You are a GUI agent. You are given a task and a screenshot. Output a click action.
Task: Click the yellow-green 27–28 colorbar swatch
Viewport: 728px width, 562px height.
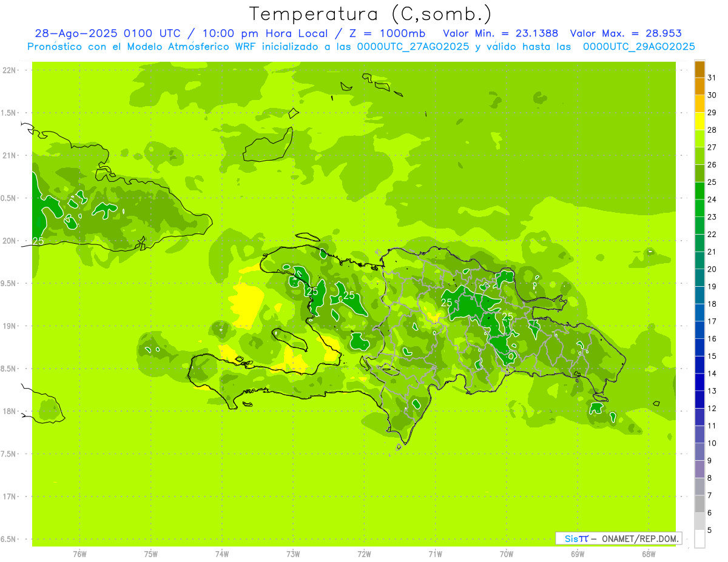coord(699,139)
